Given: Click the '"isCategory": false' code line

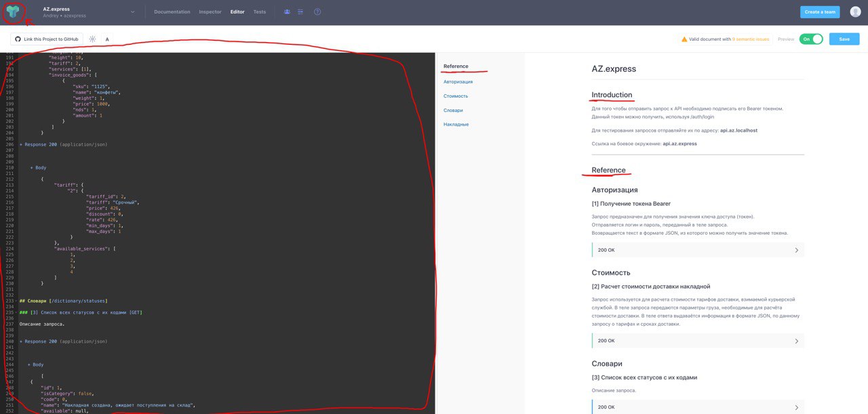Looking at the screenshot, I should coord(67,393).
